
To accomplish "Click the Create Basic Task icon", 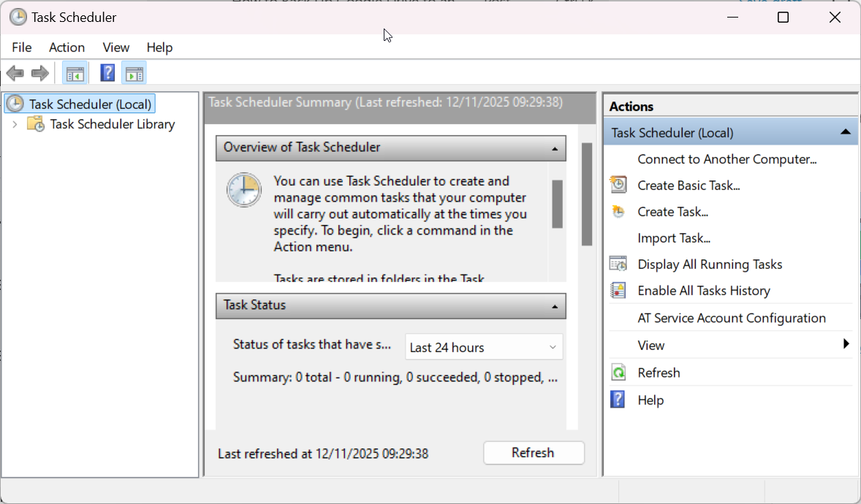I will pos(618,185).
